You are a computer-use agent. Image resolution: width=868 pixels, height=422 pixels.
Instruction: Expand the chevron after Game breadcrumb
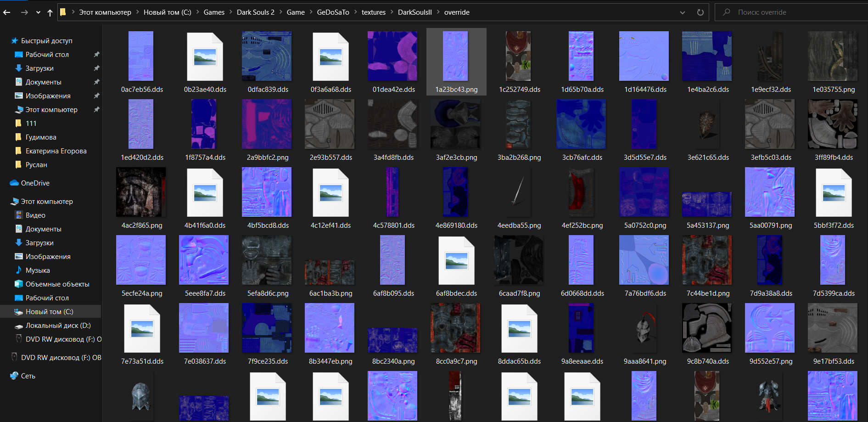(x=311, y=12)
